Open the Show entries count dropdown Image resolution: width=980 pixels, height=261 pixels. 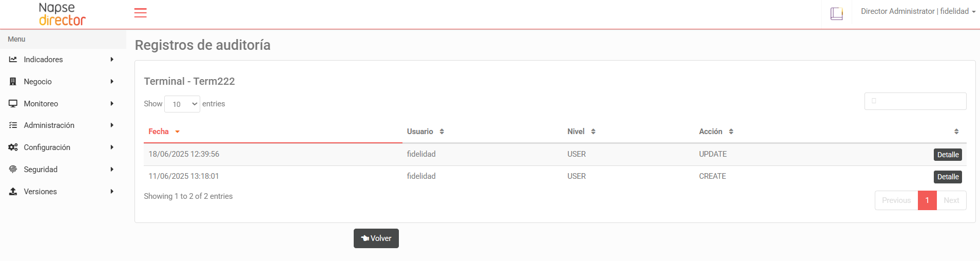coord(182,104)
